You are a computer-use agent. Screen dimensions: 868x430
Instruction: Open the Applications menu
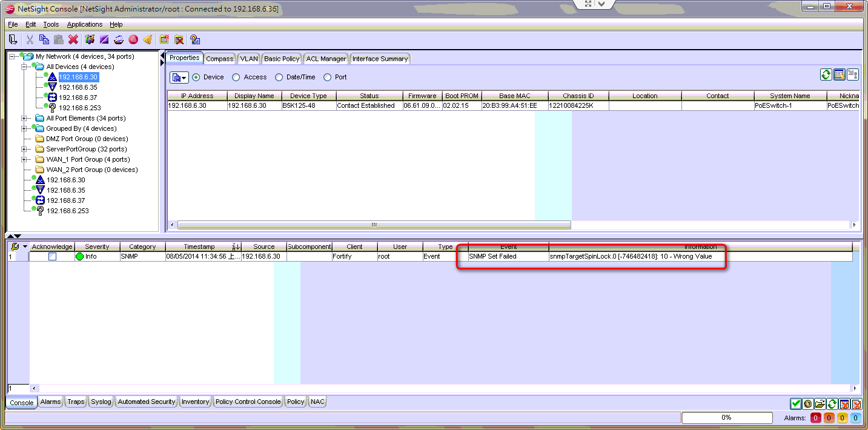point(85,24)
